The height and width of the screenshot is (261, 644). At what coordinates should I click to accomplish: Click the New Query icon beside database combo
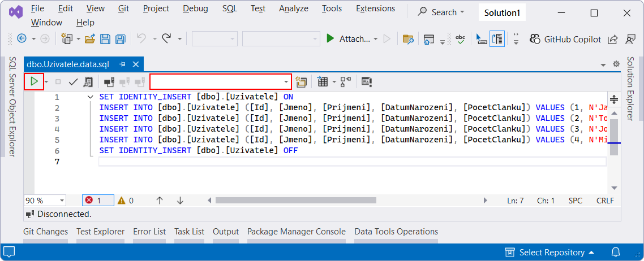pyautogui.click(x=301, y=82)
